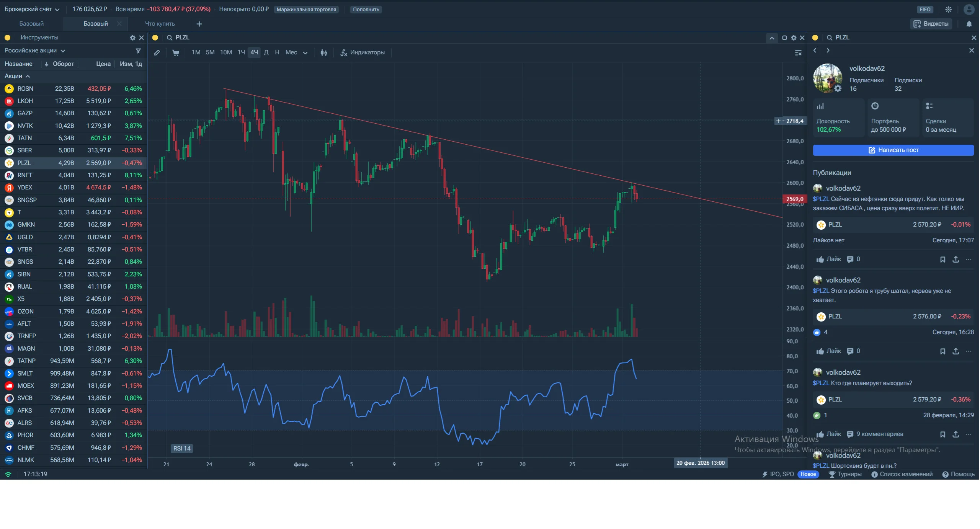Go forward with the right arrow in profile widget
This screenshot has width=980, height=529.
pos(828,50)
